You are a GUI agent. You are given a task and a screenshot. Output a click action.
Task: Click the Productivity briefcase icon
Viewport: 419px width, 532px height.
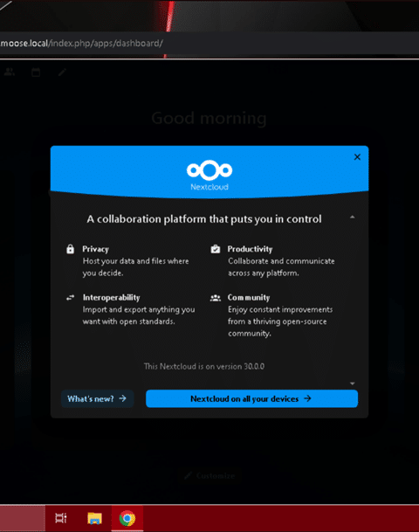coord(216,249)
